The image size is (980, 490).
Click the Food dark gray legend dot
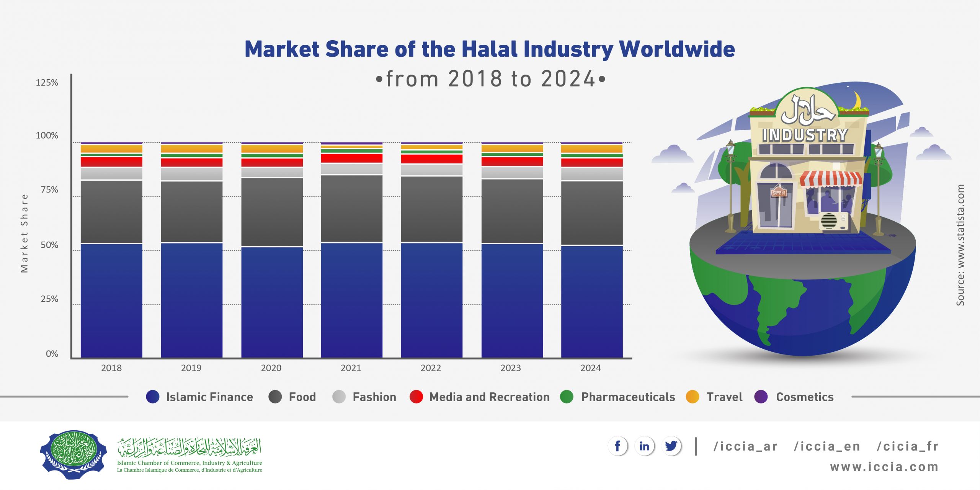pos(275,397)
